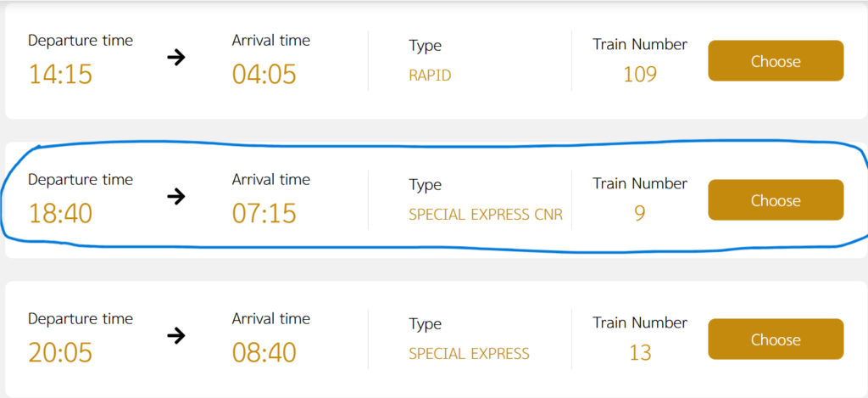
Task: Click the Departure time label above 18:40
Action: 81,180
